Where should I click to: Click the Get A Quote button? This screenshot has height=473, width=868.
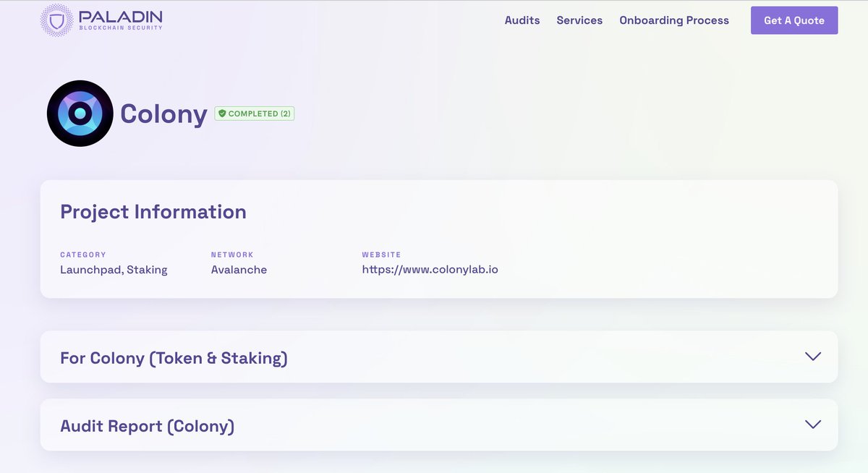point(794,20)
